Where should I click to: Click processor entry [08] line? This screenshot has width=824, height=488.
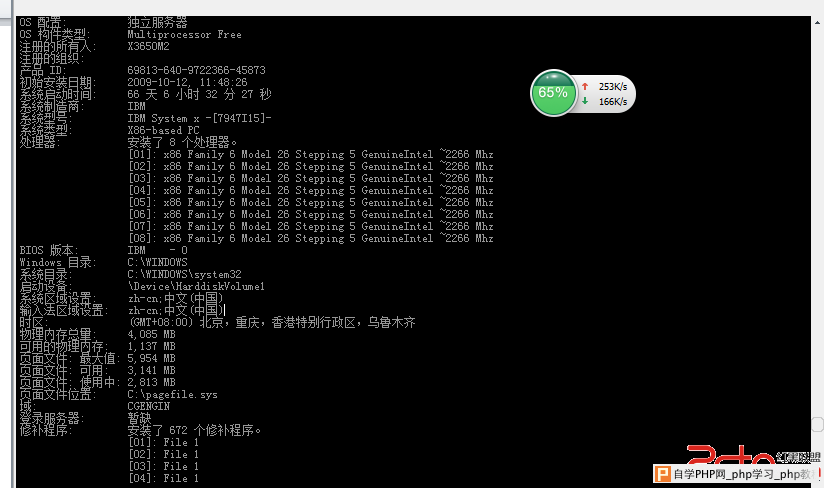(x=311, y=239)
